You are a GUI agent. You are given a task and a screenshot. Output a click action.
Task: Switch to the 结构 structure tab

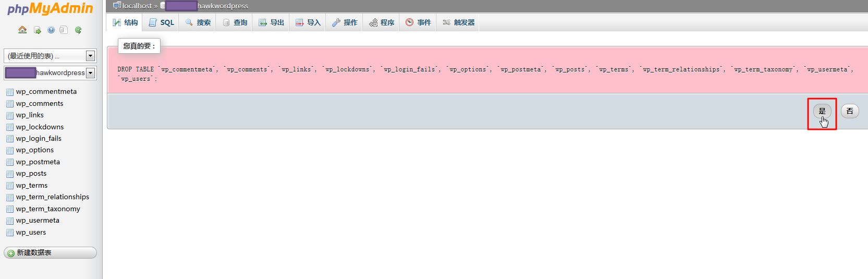pos(125,22)
